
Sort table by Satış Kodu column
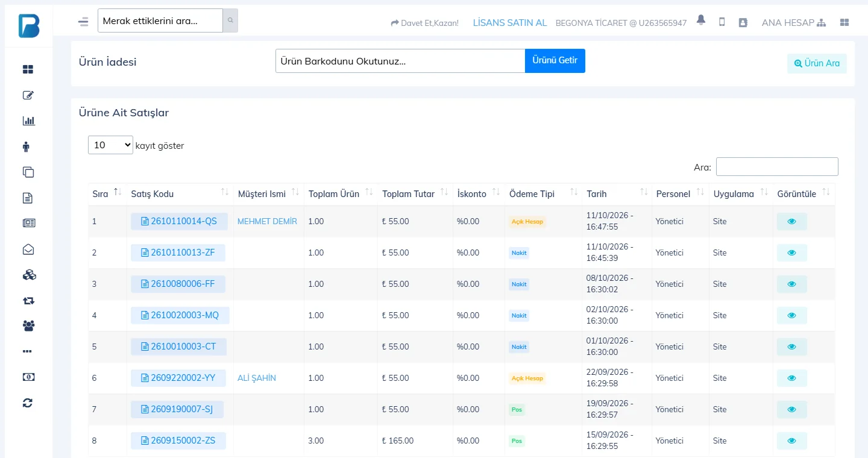pos(180,194)
